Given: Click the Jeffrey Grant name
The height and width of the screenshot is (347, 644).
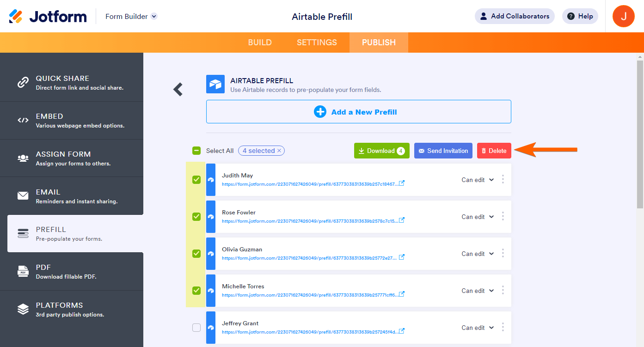Looking at the screenshot, I should [240, 323].
